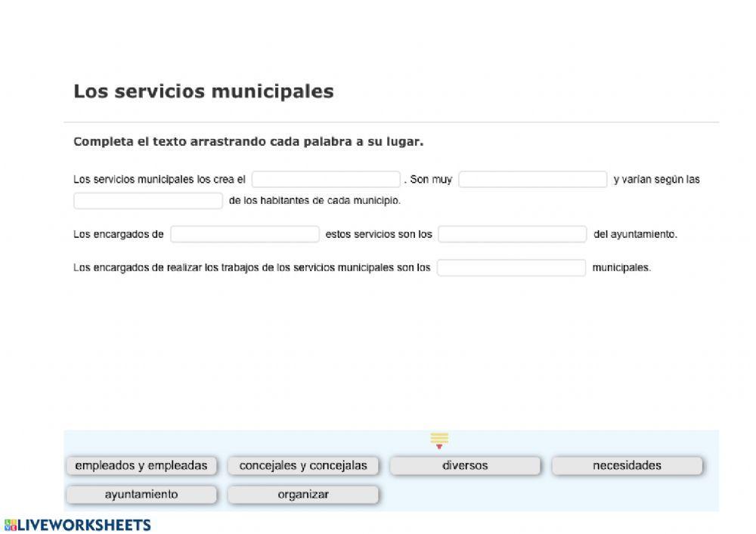The image size is (756, 534).
Task: Click blank after 'los crea el'
Action: point(326,180)
